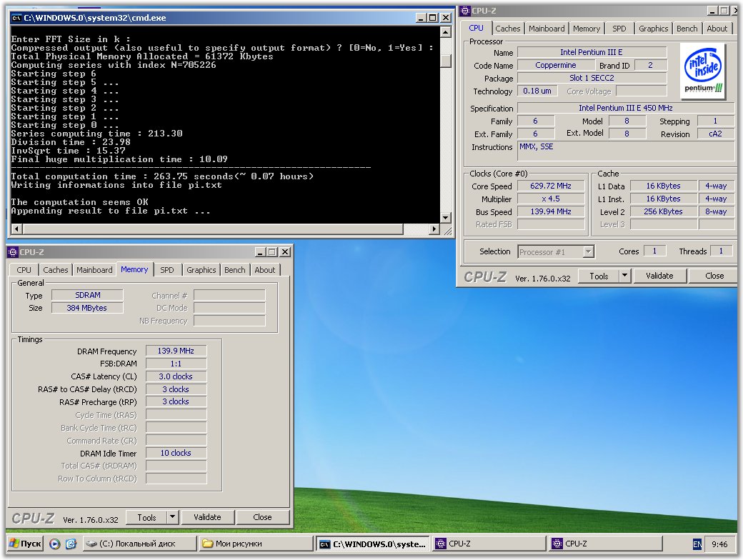Switch to Bench tab in top-right CPU-Z
743x560 pixels.
click(x=687, y=29)
